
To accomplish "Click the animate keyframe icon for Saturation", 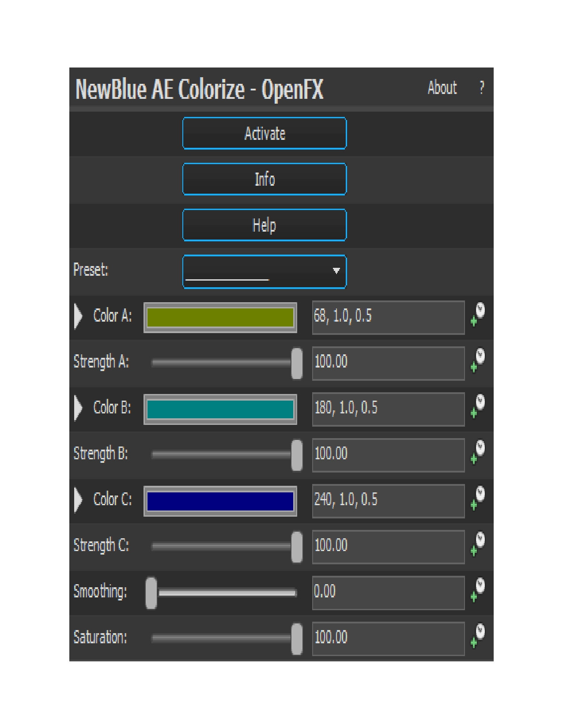I will [478, 636].
